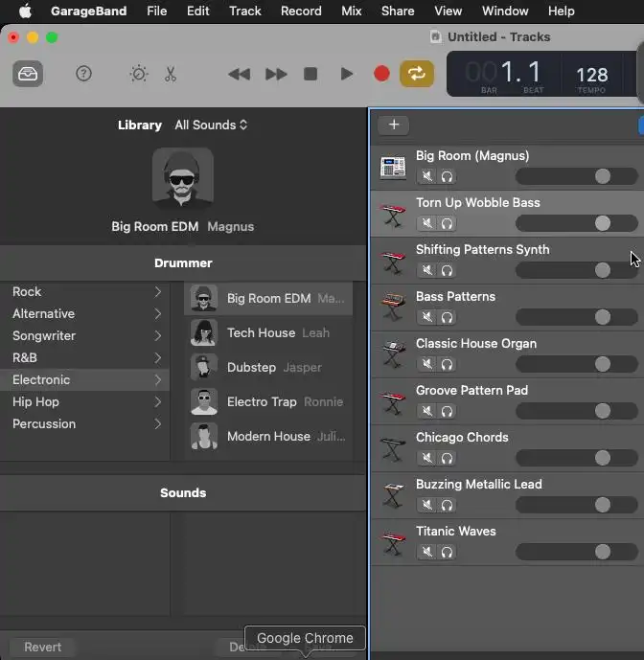The image size is (644, 660).
Task: Open the Editors scissors button
Action: [x=171, y=74]
